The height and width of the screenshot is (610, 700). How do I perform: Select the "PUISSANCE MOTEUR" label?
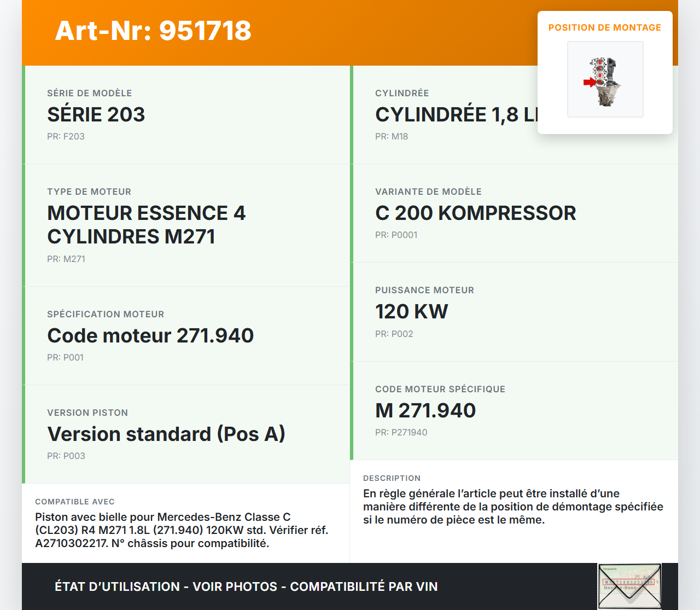tap(425, 290)
